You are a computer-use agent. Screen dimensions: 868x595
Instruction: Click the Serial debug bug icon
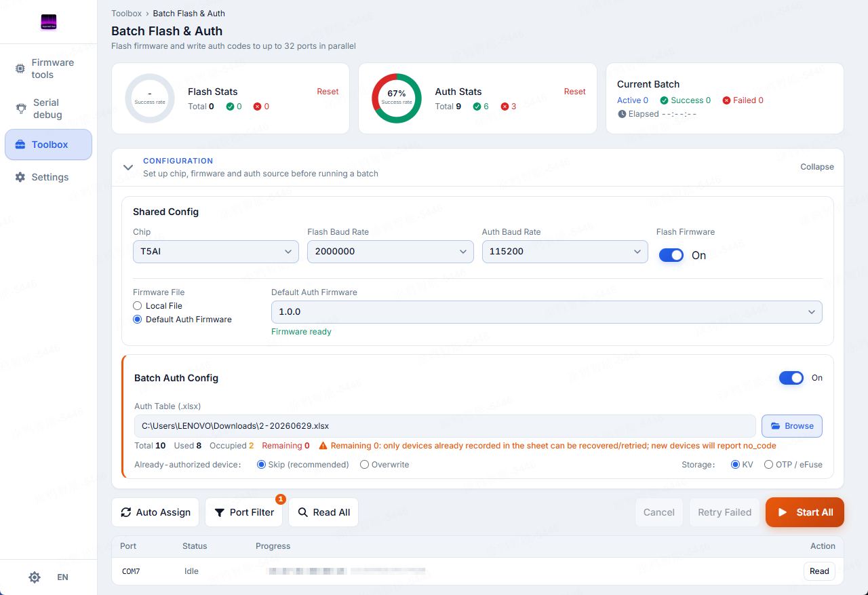click(20, 109)
